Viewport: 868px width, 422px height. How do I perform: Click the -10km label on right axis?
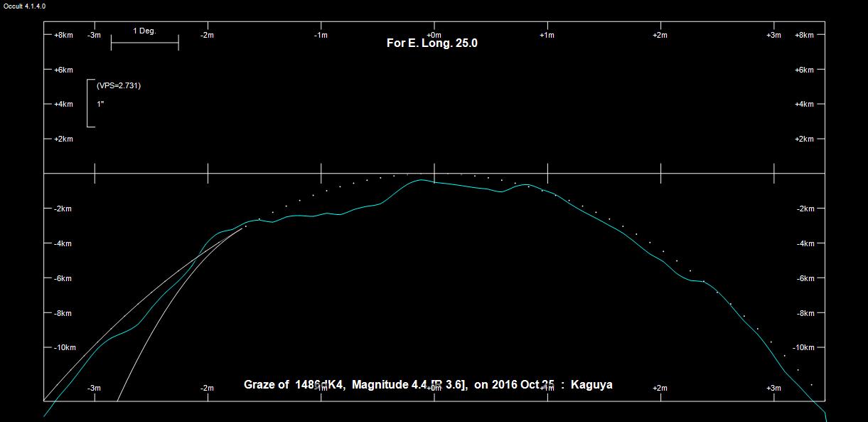tap(803, 348)
